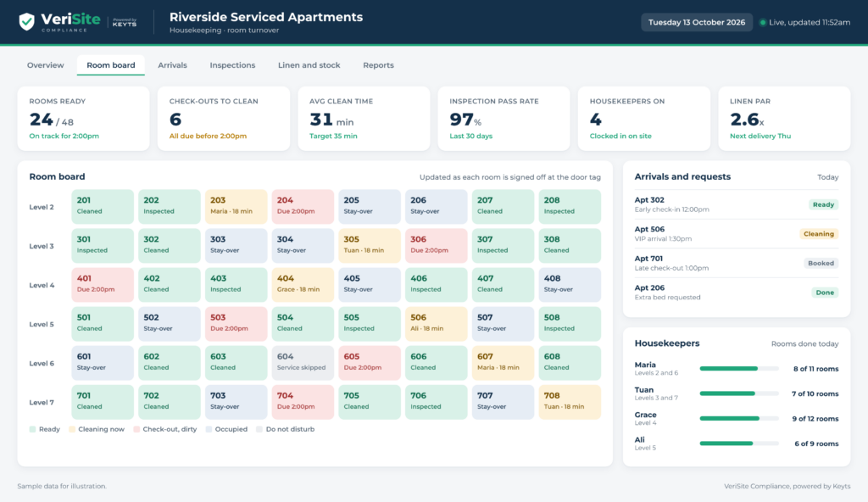This screenshot has width=868, height=502.
Task: Select room 506 being cleaned by Ali
Action: click(x=437, y=324)
